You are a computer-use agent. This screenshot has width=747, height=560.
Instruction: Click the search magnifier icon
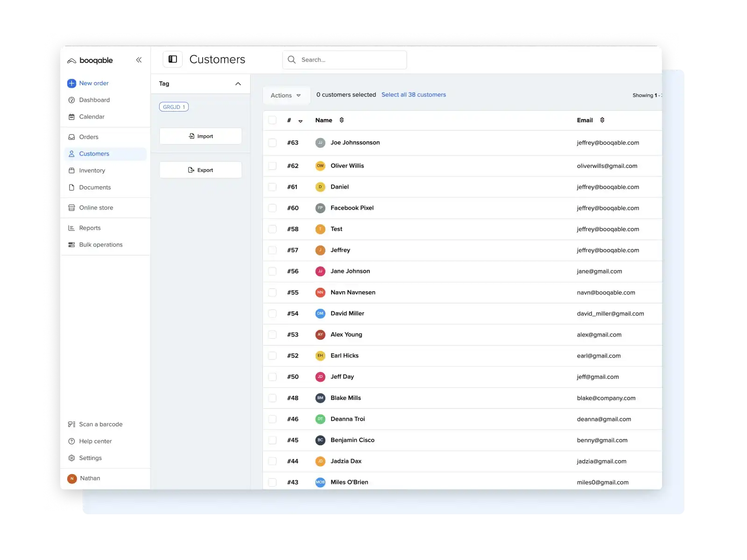[x=291, y=60]
